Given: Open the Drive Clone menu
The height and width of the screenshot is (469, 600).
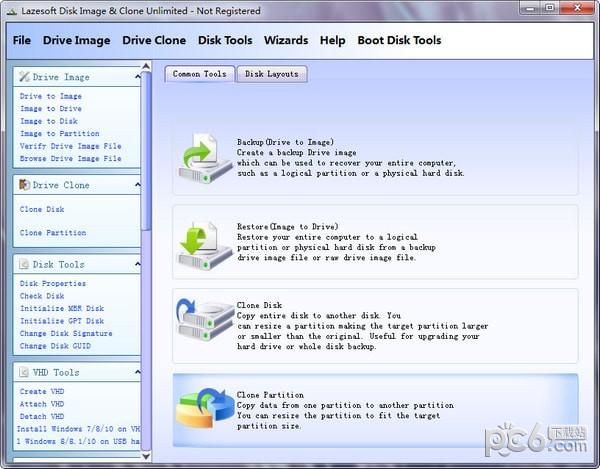Looking at the screenshot, I should pyautogui.click(x=154, y=40).
